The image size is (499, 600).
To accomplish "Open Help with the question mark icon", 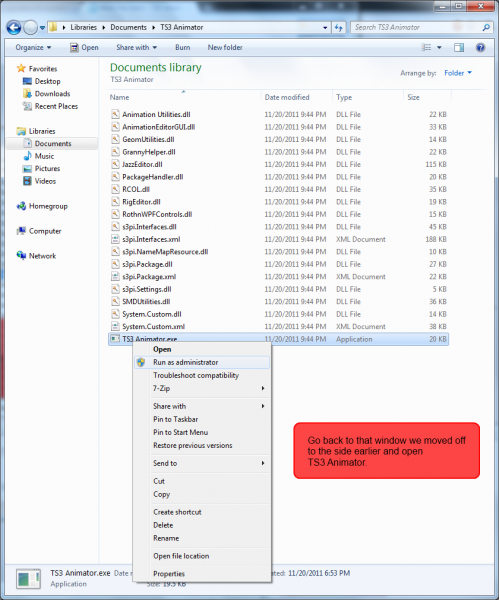I will pyautogui.click(x=481, y=47).
